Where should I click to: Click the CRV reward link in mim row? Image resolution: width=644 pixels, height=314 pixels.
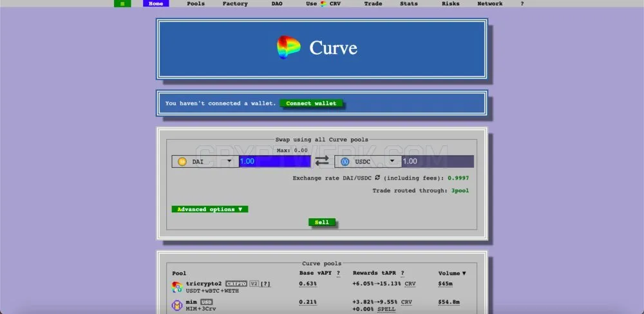tap(406, 302)
